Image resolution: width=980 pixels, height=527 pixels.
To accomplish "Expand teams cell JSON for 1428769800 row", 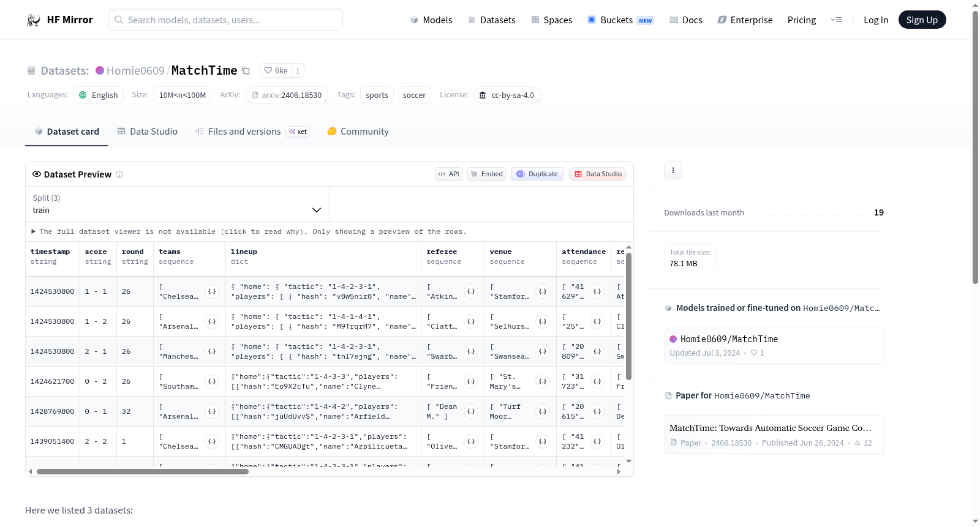I will tap(212, 411).
